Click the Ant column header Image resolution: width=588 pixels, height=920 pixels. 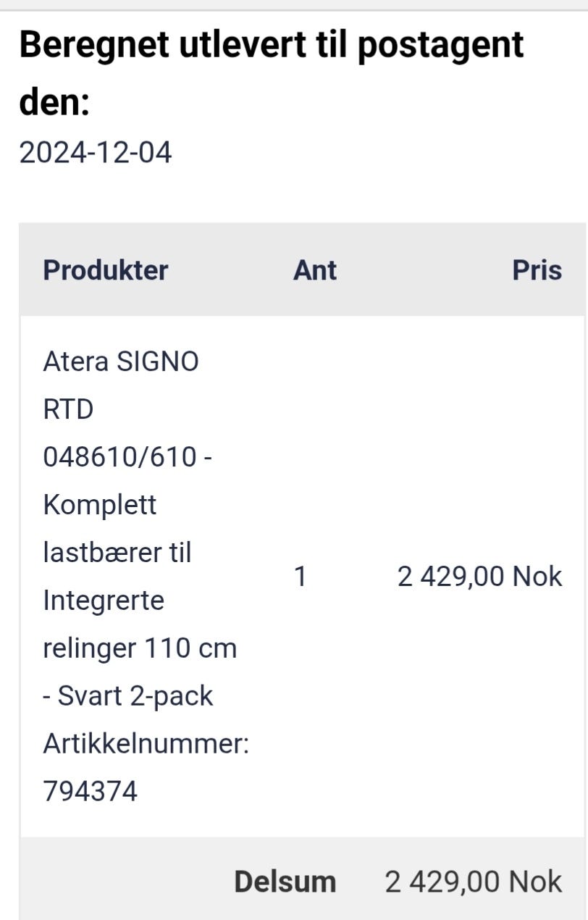pyautogui.click(x=315, y=270)
